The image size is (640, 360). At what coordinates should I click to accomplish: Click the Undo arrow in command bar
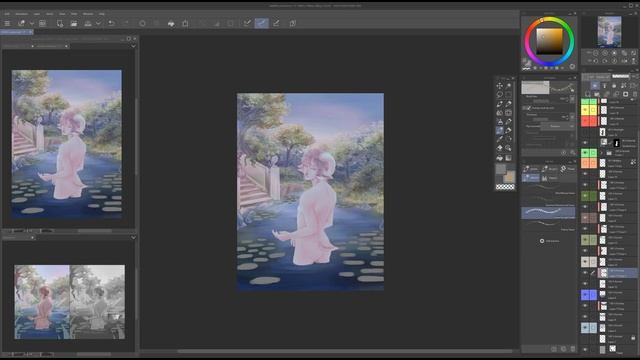(x=111, y=23)
